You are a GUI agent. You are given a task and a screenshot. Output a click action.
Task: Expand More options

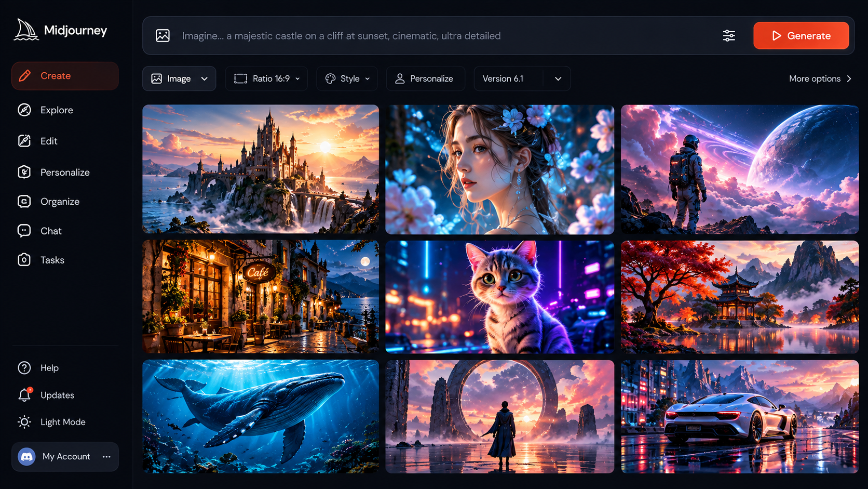click(820, 78)
